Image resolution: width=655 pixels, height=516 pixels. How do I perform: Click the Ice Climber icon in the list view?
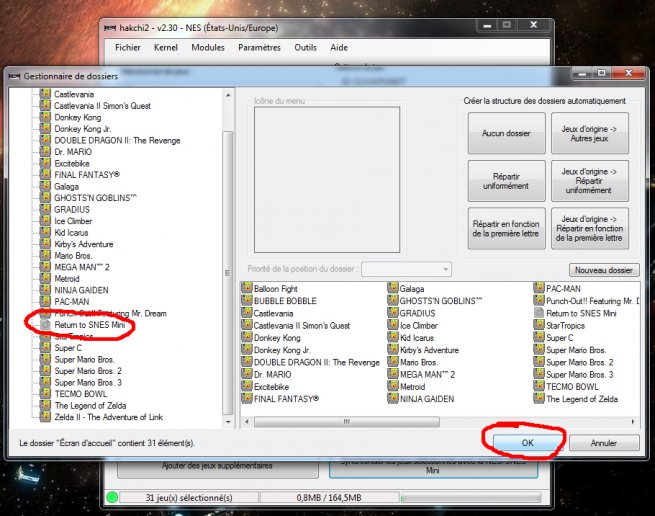(393, 325)
